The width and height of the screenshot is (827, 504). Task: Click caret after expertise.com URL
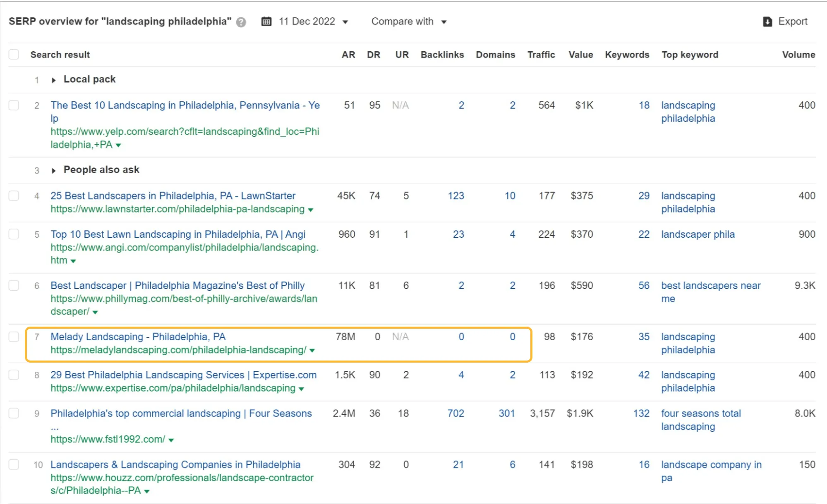click(x=302, y=389)
